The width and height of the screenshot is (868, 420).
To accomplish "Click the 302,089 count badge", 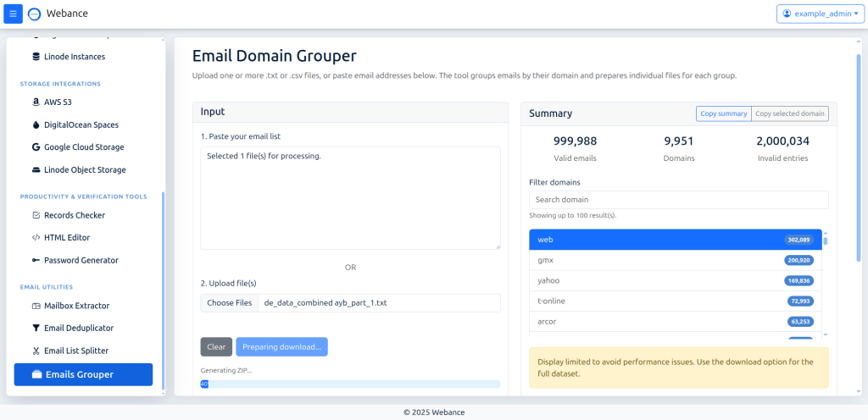I will pyautogui.click(x=798, y=240).
